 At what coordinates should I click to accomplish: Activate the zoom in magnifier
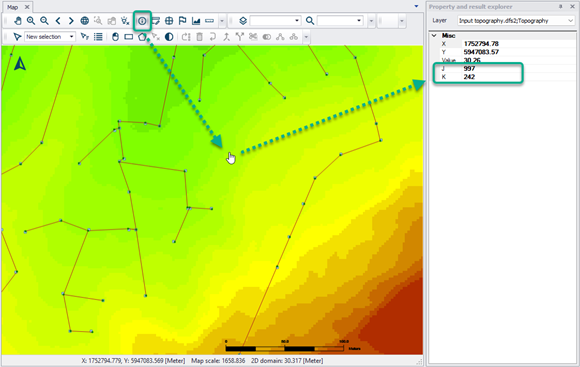pos(31,21)
